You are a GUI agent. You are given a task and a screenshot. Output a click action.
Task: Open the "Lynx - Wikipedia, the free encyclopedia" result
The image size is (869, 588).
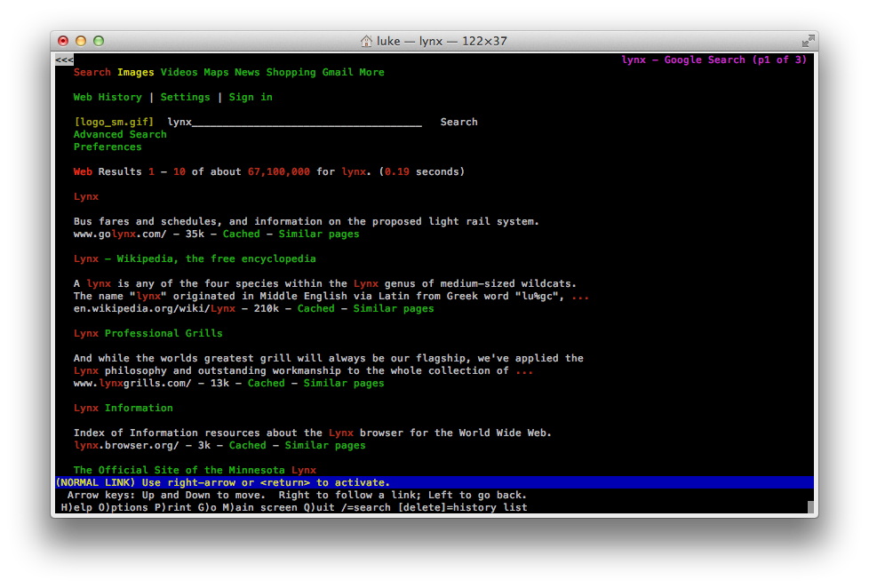(195, 259)
